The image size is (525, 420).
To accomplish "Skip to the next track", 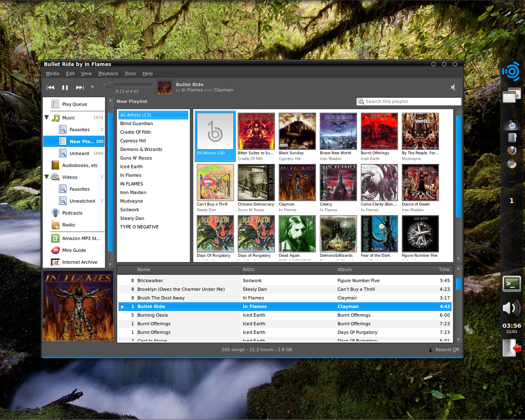I will [x=80, y=87].
